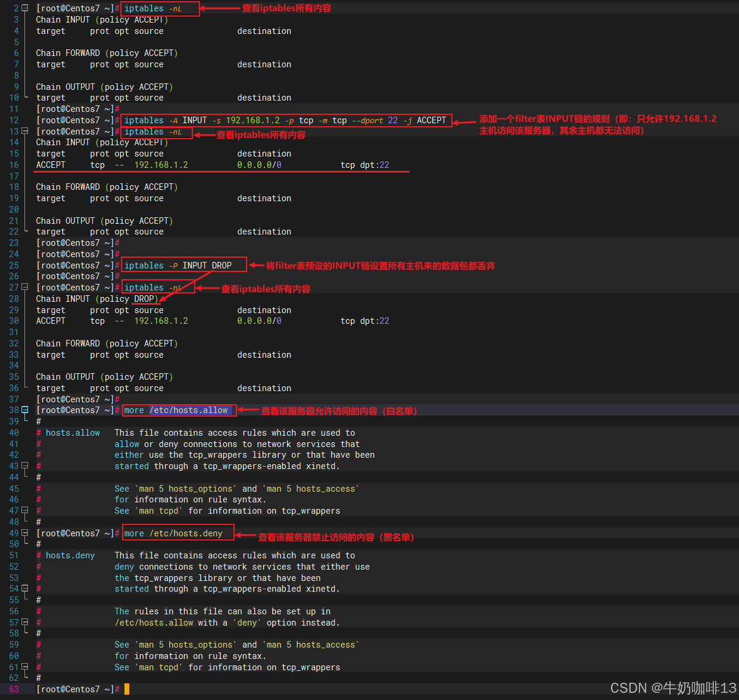
Task: Click 'more /etc/hosts.deny' command on line 49
Action: coord(173,533)
